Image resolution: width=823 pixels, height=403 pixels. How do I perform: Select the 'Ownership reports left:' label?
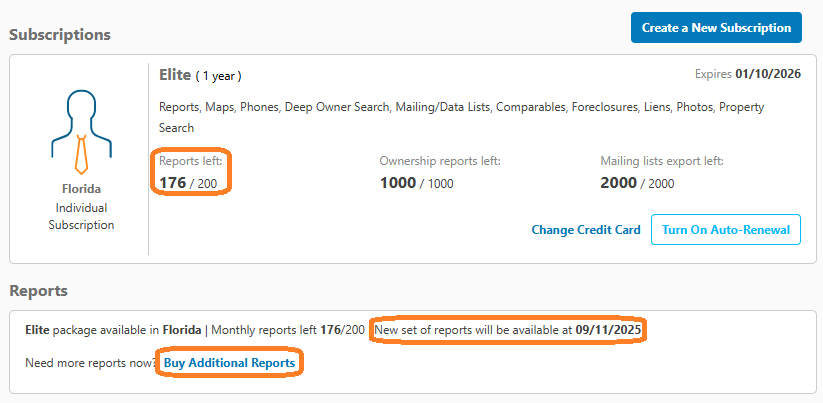(440, 161)
